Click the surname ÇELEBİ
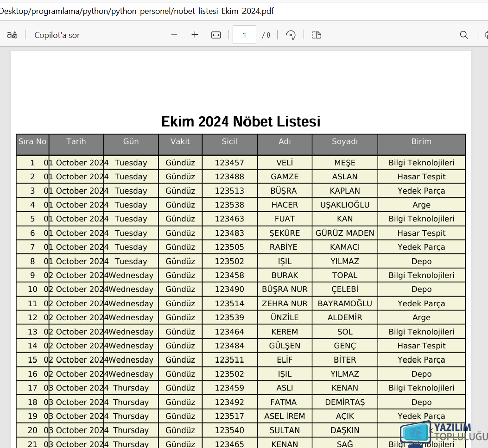Viewport: 488px width, 448px height. tap(345, 290)
